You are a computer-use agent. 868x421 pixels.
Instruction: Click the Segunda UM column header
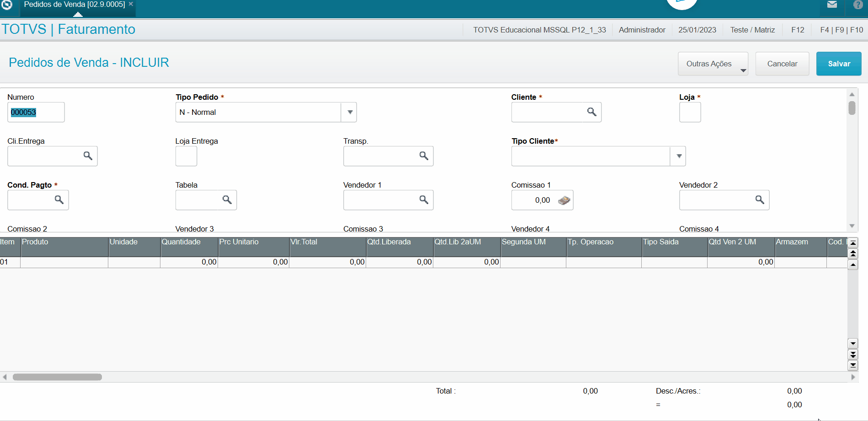(x=533, y=246)
